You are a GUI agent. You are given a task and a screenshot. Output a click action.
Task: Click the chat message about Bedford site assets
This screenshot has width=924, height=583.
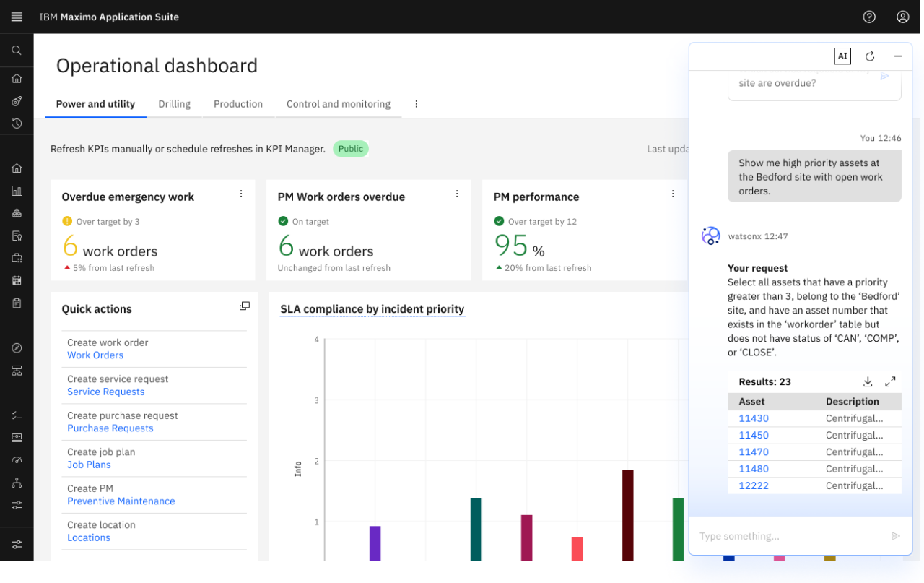[814, 177]
